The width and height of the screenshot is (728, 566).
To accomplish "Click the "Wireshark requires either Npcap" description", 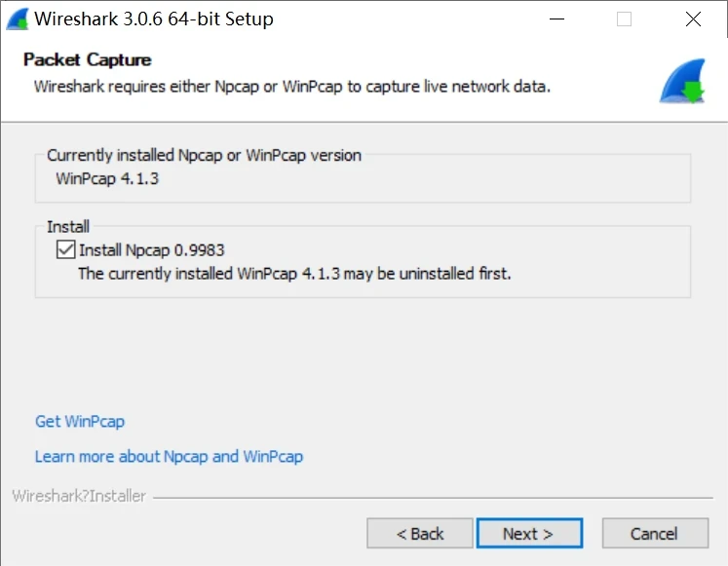I will [x=292, y=86].
